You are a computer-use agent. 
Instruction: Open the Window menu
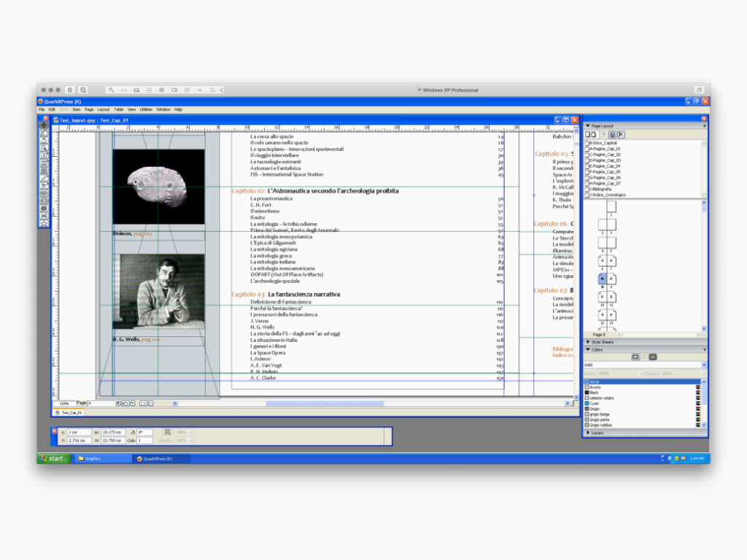(x=163, y=109)
